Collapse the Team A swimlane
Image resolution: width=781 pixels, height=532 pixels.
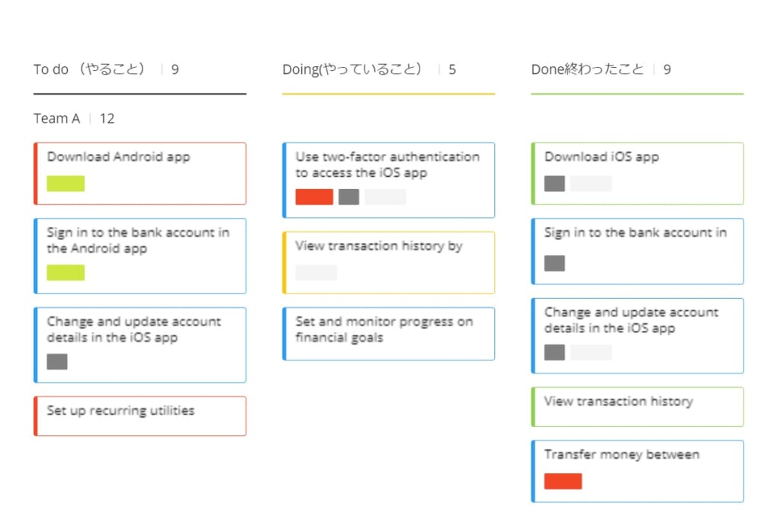click(56, 118)
